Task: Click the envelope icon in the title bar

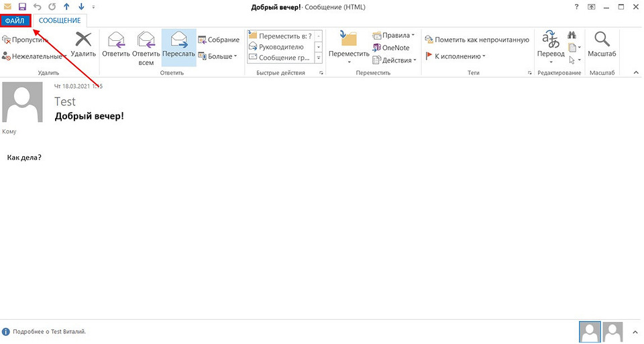Action: pyautogui.click(x=7, y=7)
